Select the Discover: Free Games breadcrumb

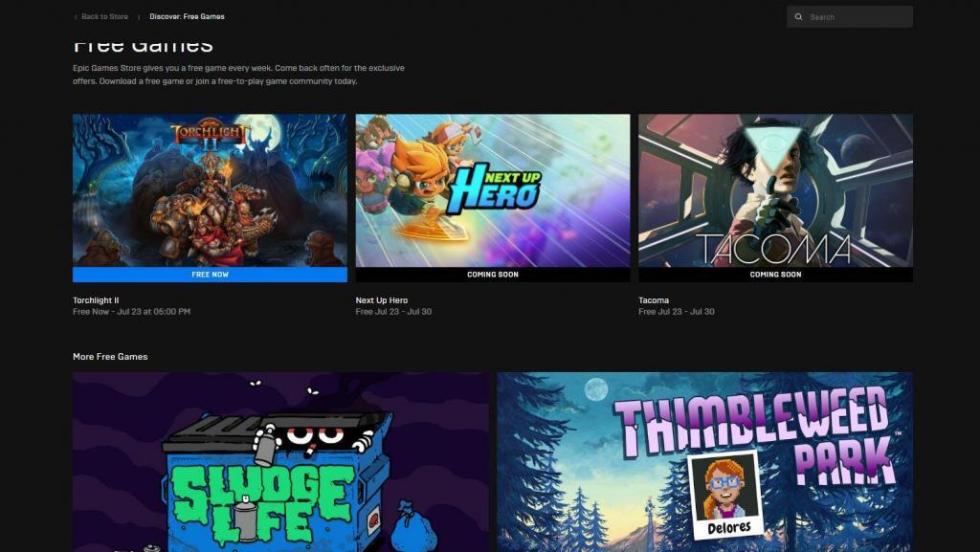click(x=187, y=17)
